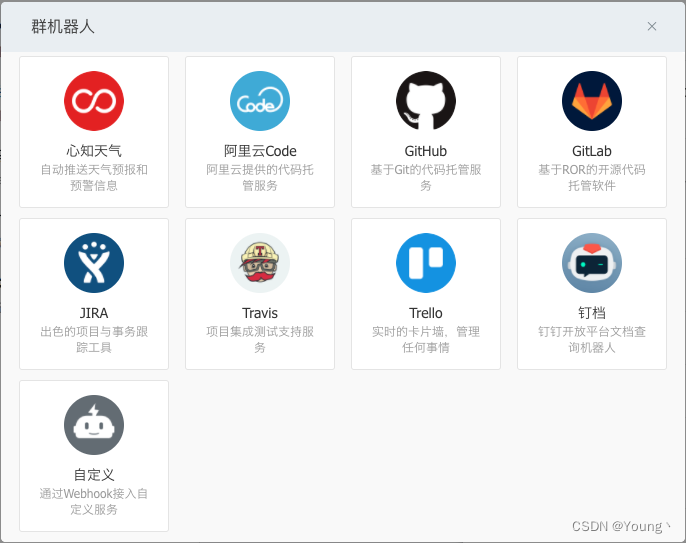This screenshot has width=686, height=543.
Task: Pick the GitHub octocat icon
Action: tap(426, 101)
